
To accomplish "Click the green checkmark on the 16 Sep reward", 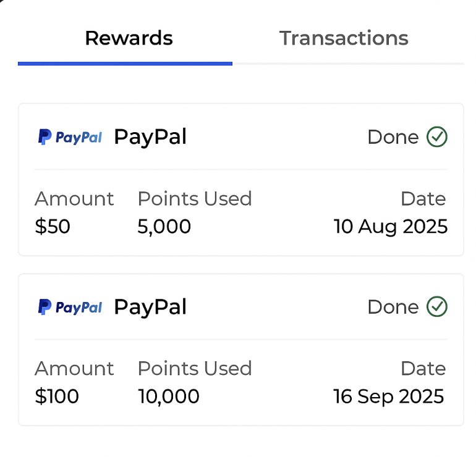I will [x=437, y=306].
